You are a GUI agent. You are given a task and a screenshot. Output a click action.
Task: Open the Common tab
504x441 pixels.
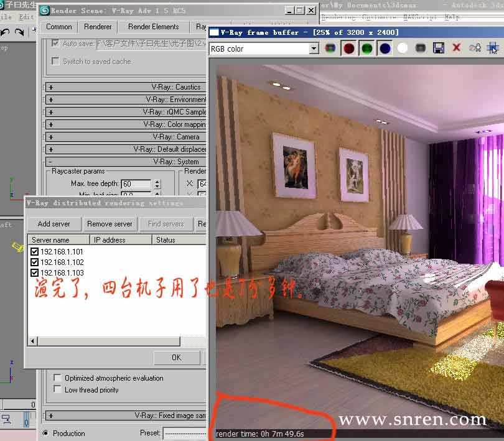[59, 27]
